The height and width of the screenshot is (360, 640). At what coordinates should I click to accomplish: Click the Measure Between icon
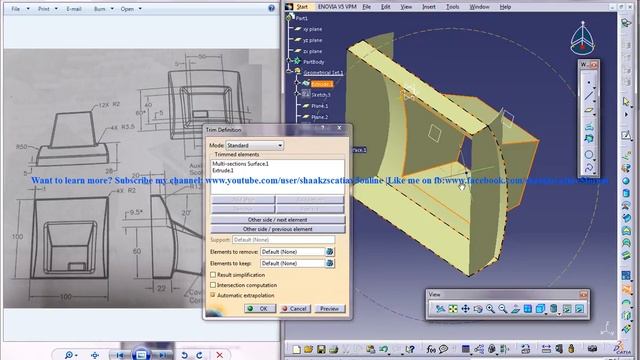546,349
